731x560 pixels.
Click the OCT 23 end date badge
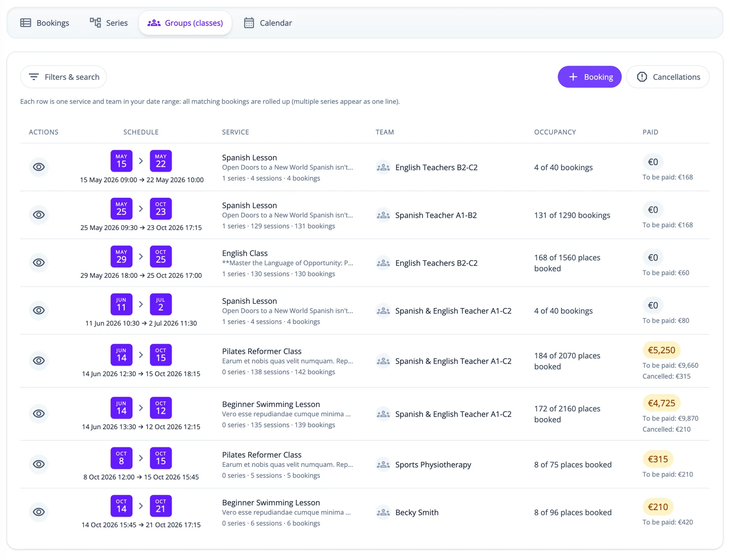pyautogui.click(x=161, y=209)
